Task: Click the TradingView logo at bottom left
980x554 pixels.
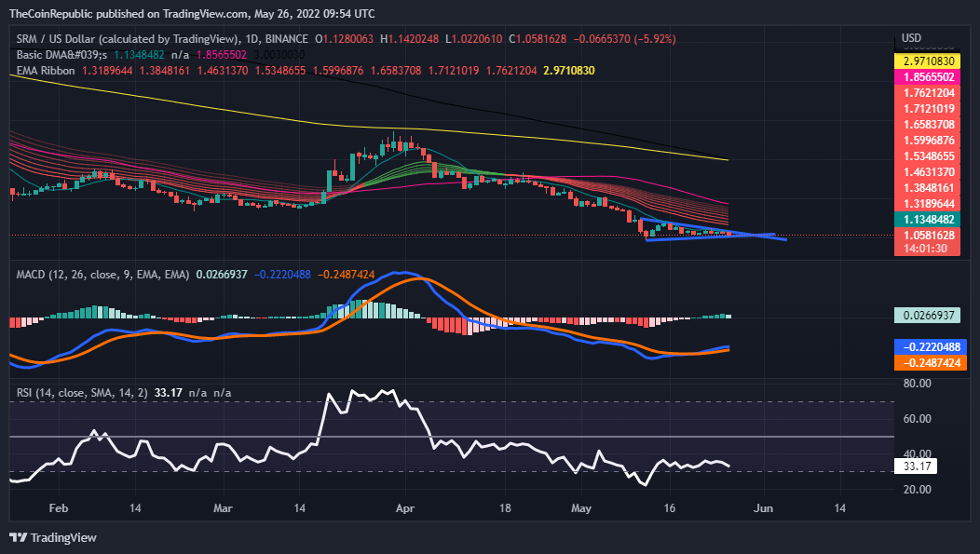Action: 53,538
